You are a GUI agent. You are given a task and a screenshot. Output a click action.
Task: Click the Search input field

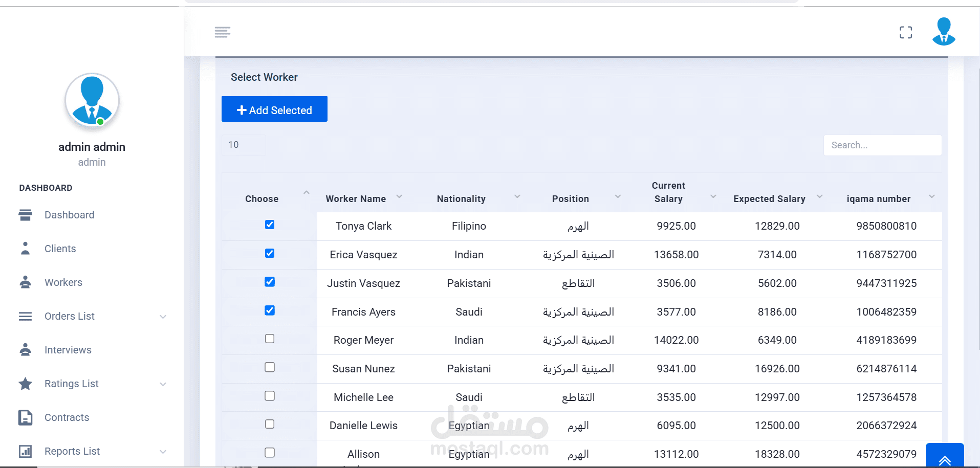tap(882, 145)
